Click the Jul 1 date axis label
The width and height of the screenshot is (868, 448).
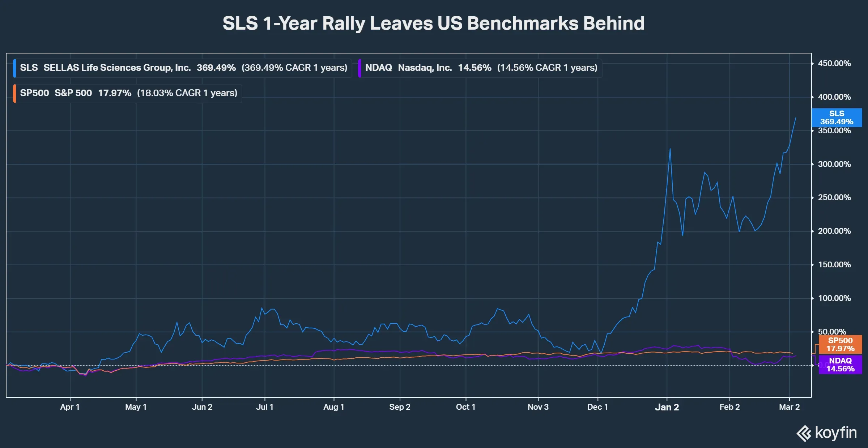point(265,407)
